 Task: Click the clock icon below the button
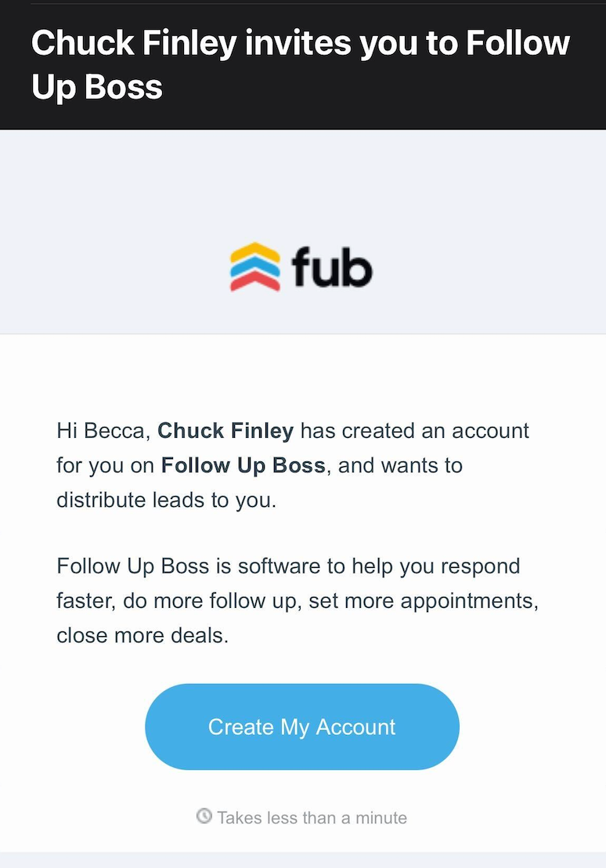click(x=204, y=816)
